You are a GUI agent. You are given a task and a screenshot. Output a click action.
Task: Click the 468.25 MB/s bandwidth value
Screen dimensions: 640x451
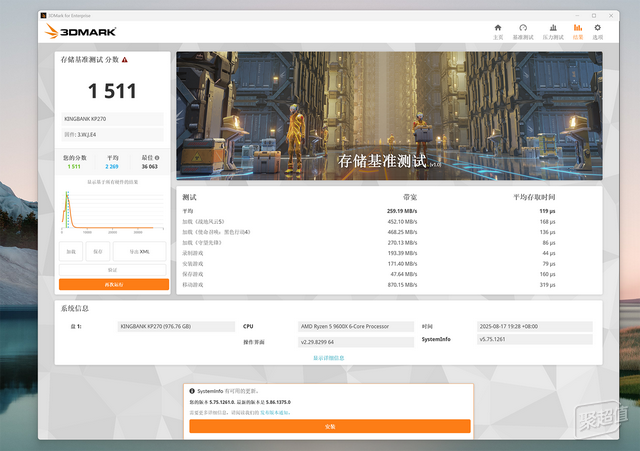pyautogui.click(x=402, y=232)
